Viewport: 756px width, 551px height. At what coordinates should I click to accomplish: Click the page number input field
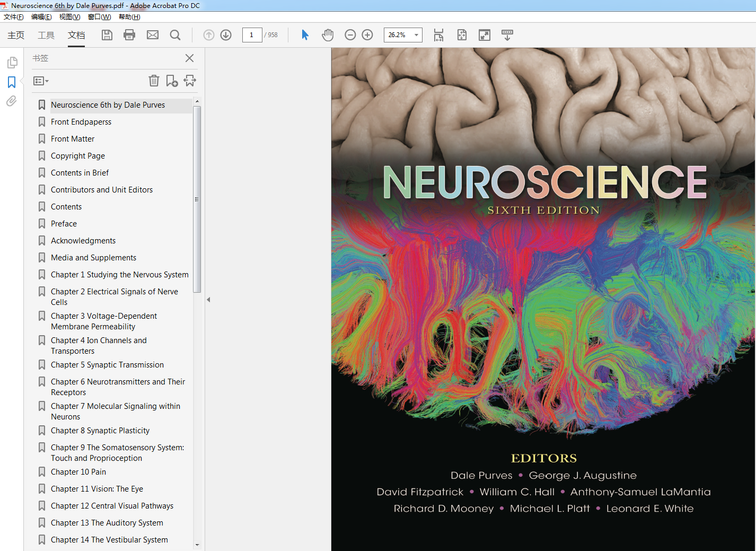pyautogui.click(x=252, y=35)
